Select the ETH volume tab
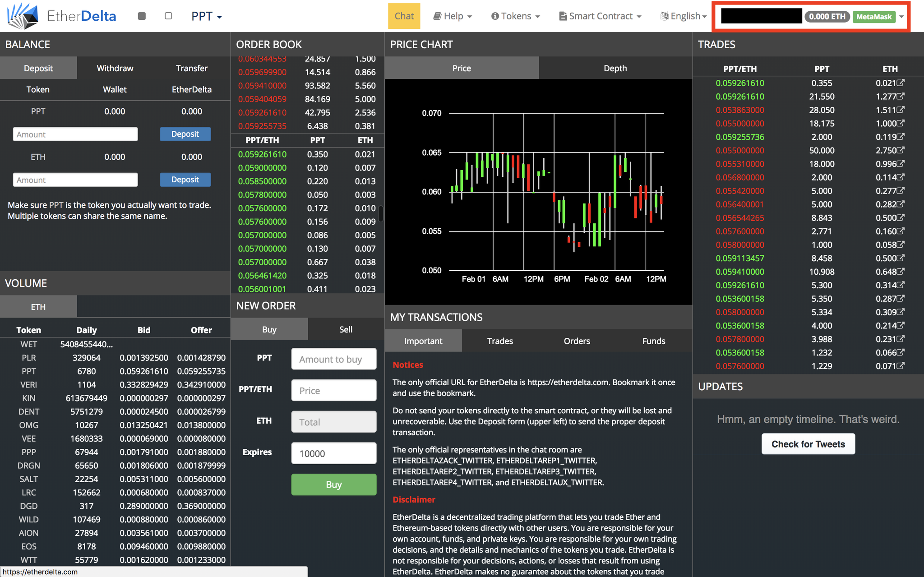 coord(38,307)
